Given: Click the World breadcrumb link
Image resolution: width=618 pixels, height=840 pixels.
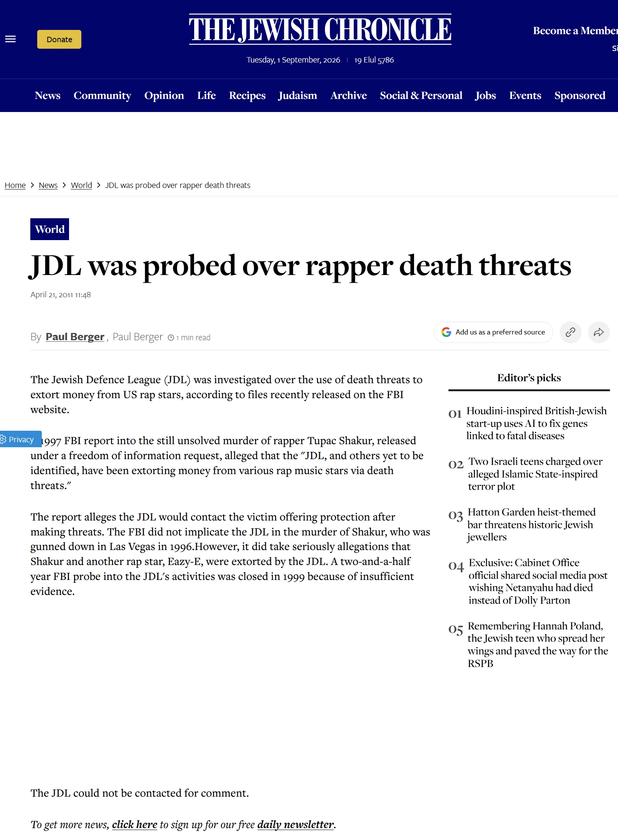Looking at the screenshot, I should tap(81, 185).
